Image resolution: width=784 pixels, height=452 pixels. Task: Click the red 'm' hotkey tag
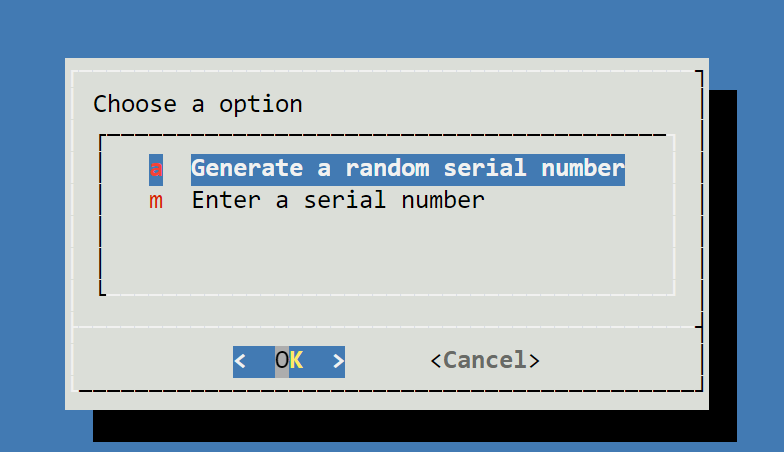tap(156, 200)
